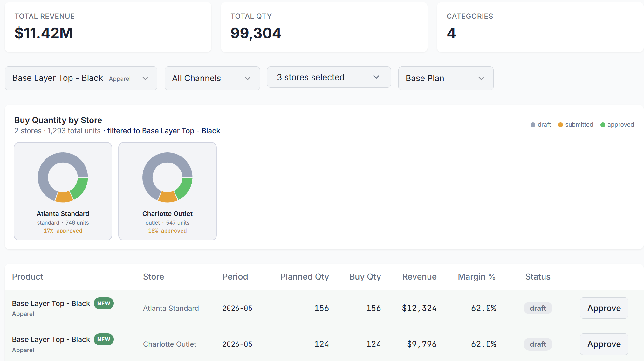The width and height of the screenshot is (644, 361).
Task: Click the Margin % column header
Action: [x=476, y=277]
